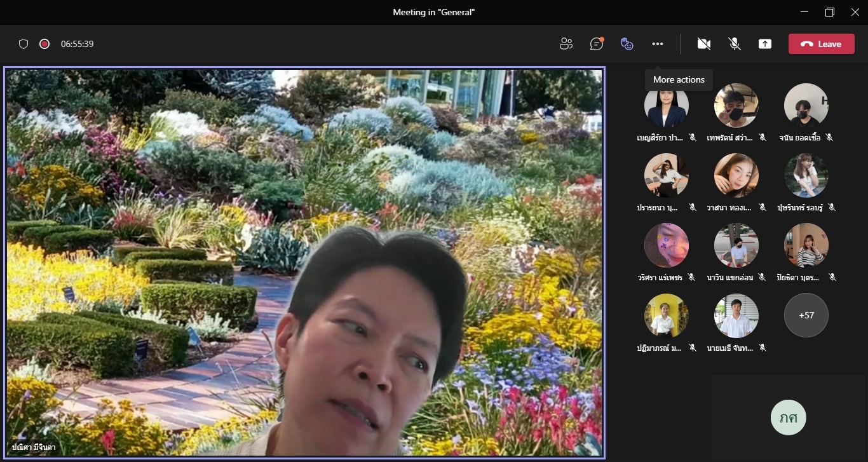Select avatar of เทพรัตน์ สว่า...
Screen dimensions: 868x462
(736, 105)
